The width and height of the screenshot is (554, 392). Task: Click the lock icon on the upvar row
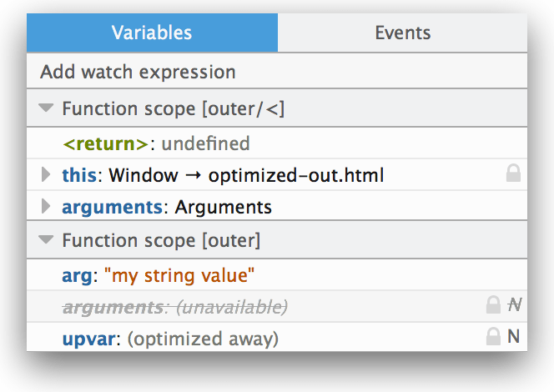(493, 338)
